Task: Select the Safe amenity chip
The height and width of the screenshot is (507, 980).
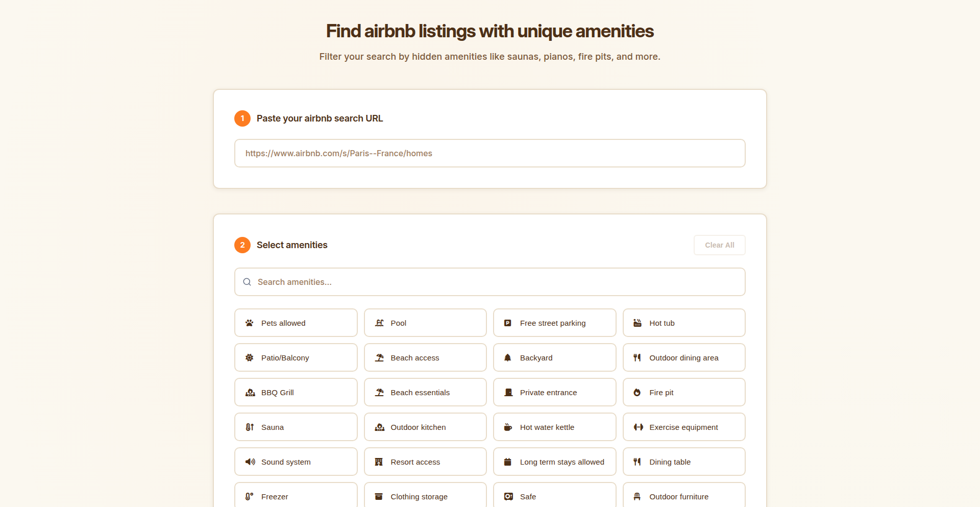Action: coord(554,496)
